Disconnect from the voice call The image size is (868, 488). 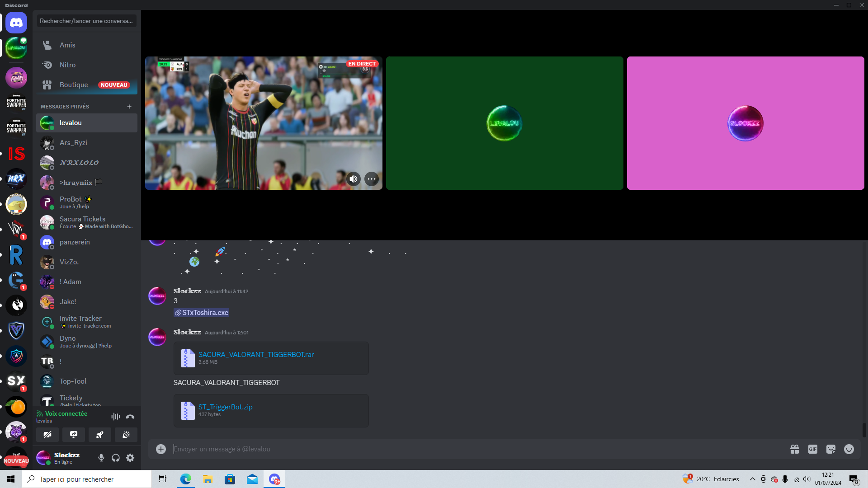tap(130, 417)
